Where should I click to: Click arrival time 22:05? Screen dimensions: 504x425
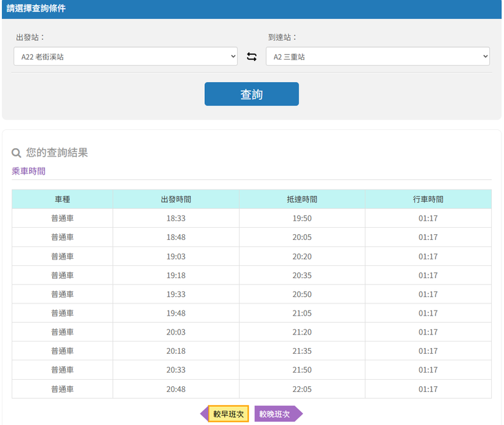coord(302,389)
